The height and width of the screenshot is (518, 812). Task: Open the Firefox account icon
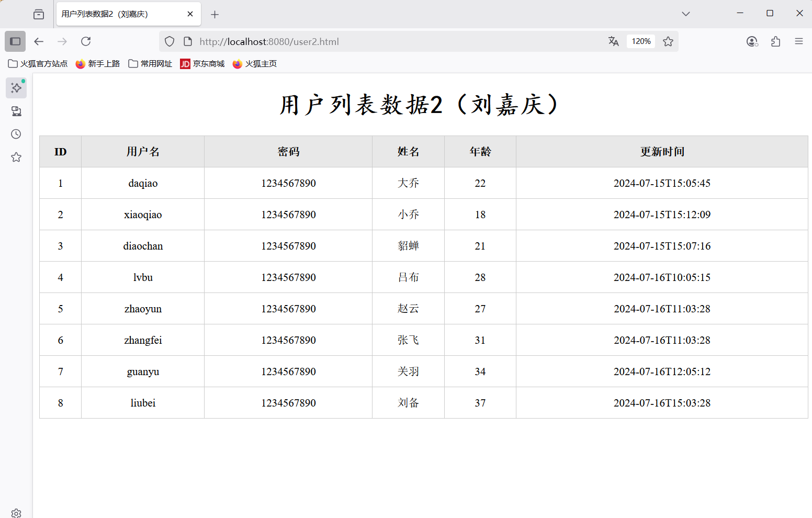point(752,41)
